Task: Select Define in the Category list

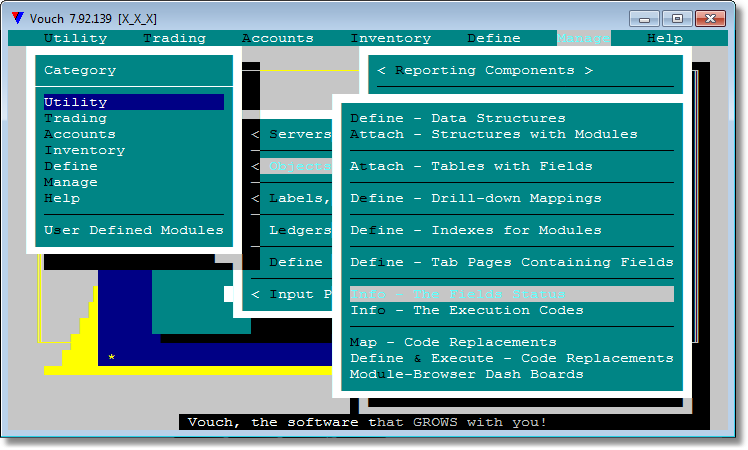Action: 71,166
